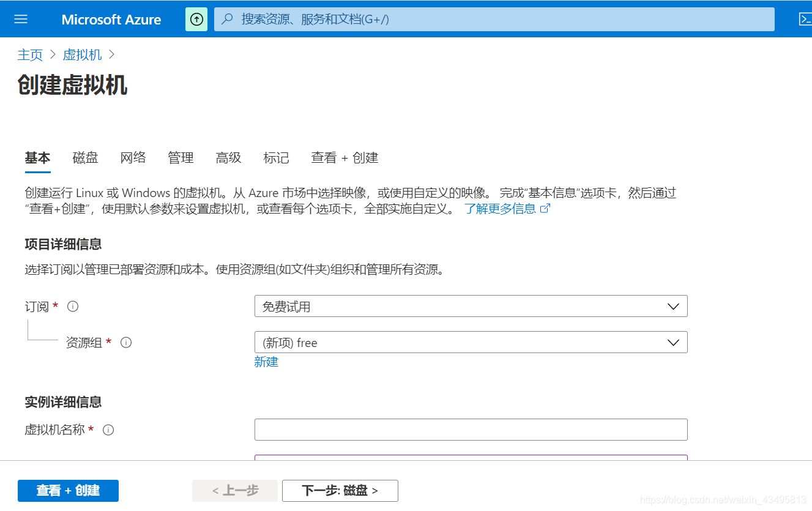Screen dimensions: 812x511
Task: Expand the 订阅 dropdown showing 免费试用
Action: (471, 306)
